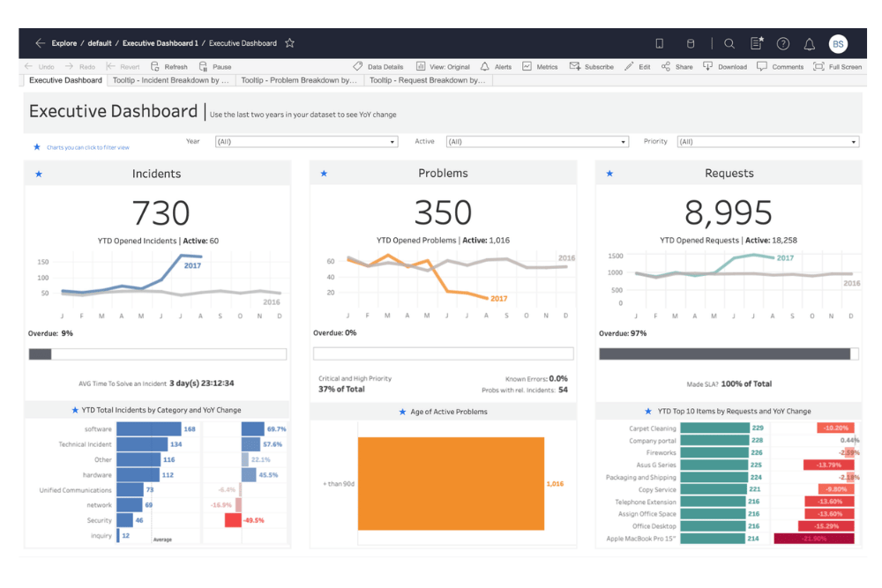Click the orange Age of Active Problems bar
Screen dimensions: 882x588
(x=451, y=483)
